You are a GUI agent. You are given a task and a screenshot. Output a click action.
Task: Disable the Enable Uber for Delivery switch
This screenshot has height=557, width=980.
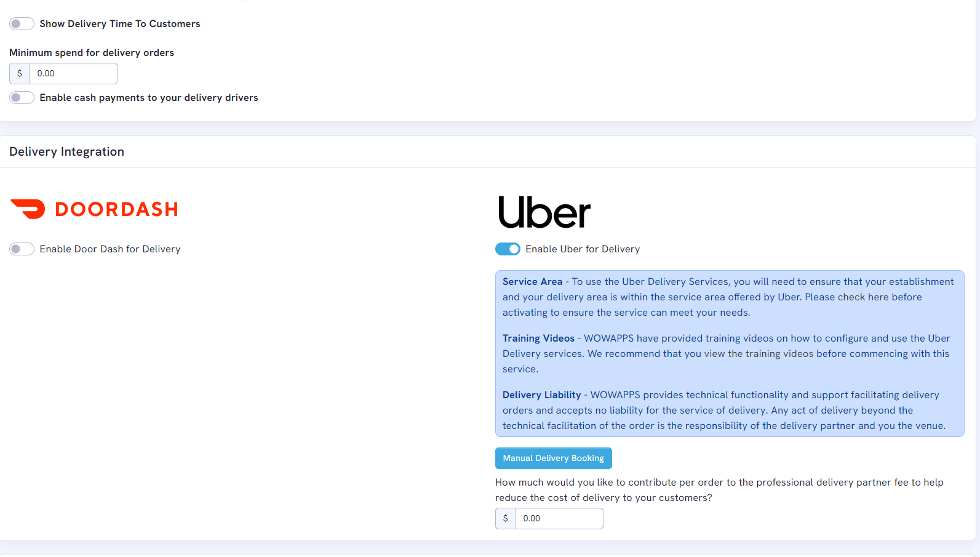[x=508, y=249]
